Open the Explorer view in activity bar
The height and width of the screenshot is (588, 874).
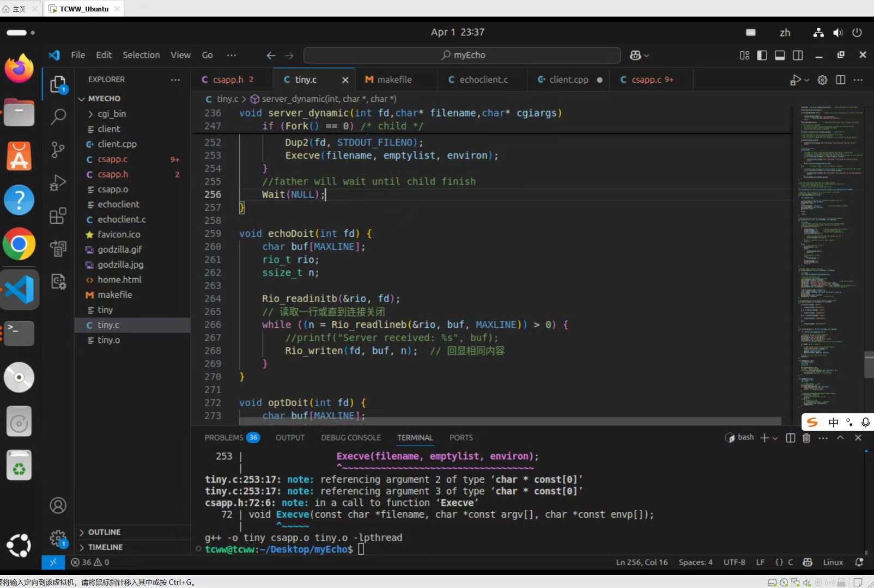point(58,84)
